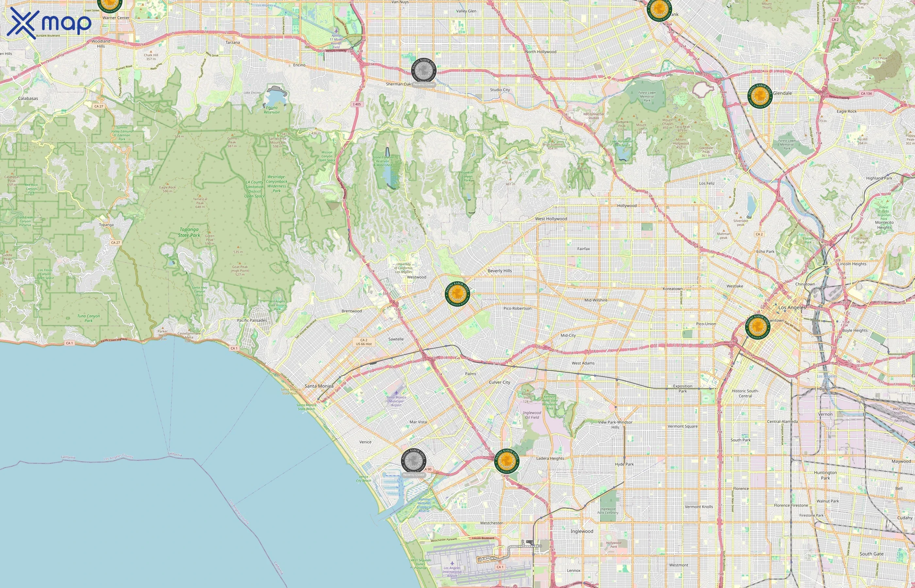915x588 pixels.
Task: Click the Topanga State Park label
Action: (189, 232)
